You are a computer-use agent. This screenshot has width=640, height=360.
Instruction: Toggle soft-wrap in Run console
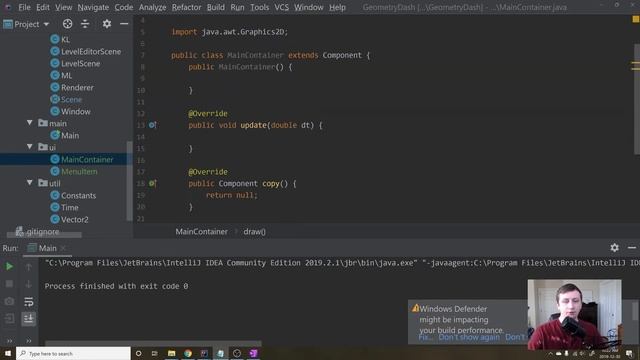pos(29,302)
